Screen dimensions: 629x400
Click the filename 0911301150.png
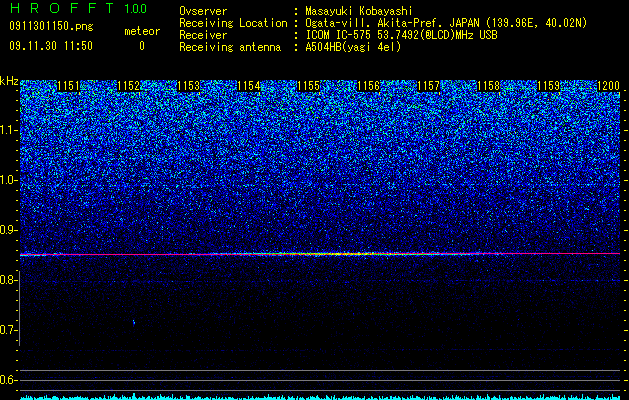coord(51,26)
